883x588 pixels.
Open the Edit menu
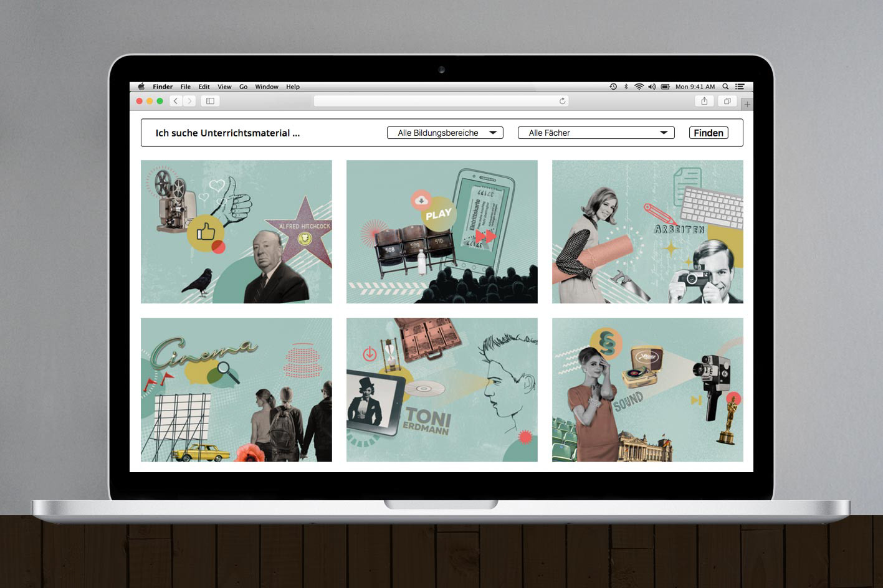204,87
